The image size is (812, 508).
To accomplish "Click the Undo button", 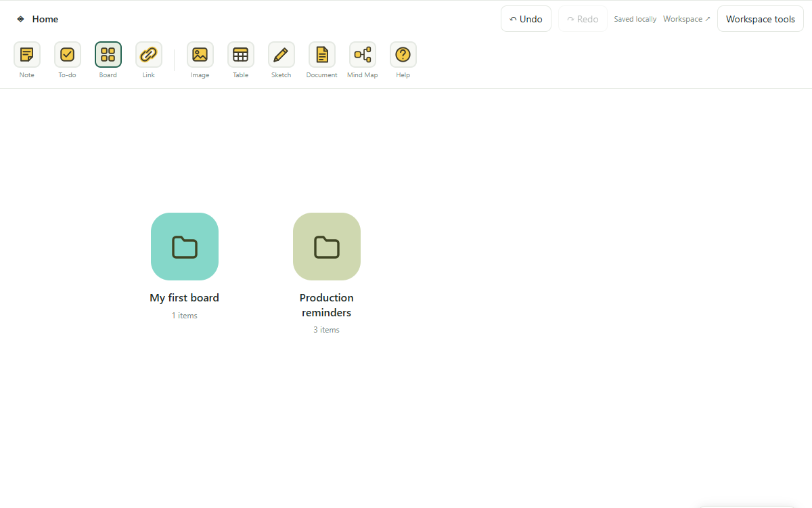I will 526,19.
